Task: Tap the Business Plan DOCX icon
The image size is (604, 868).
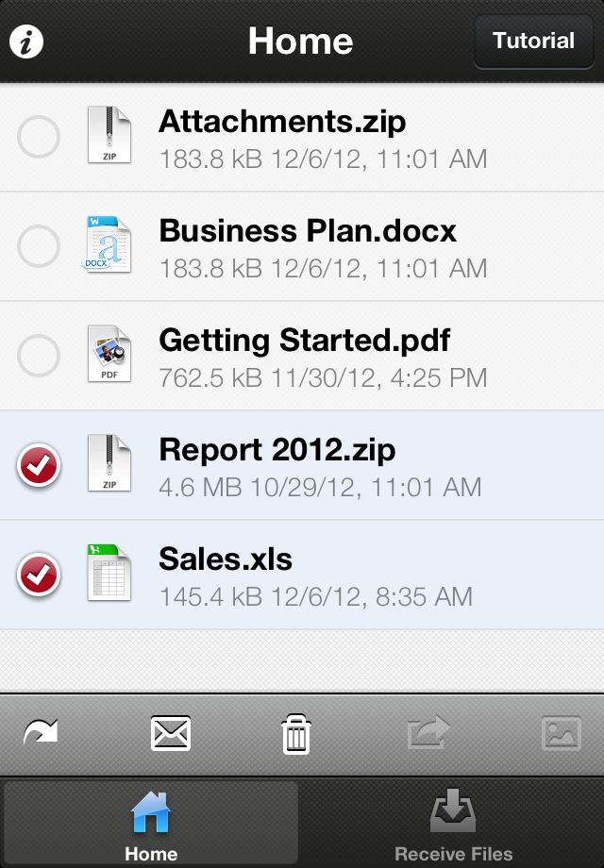Action: tap(107, 244)
